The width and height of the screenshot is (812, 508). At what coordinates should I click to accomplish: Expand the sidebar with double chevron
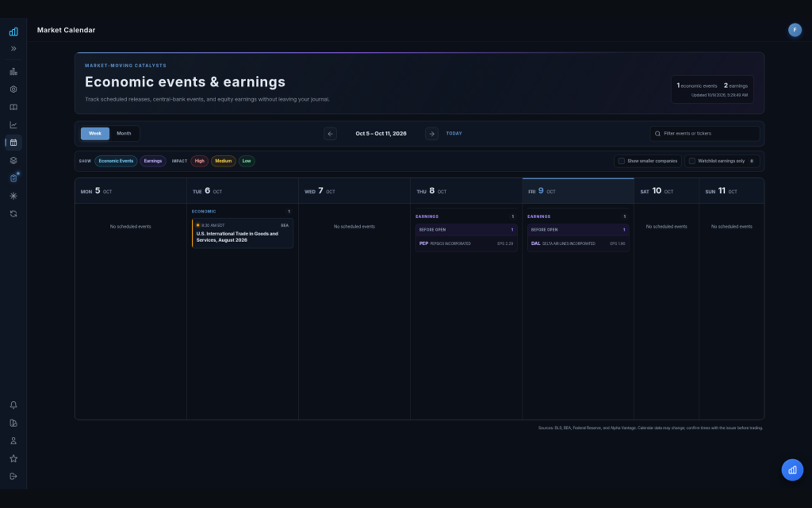pos(14,49)
